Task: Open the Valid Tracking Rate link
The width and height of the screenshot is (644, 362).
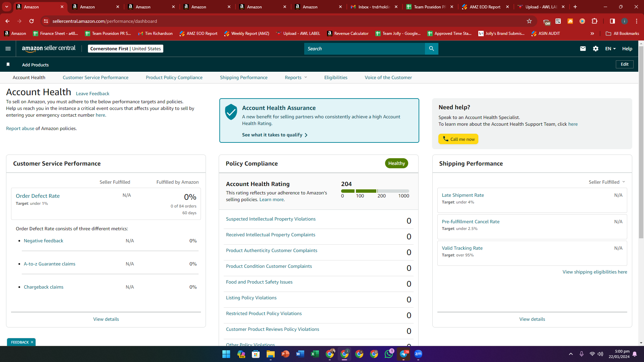Action: coord(462,248)
